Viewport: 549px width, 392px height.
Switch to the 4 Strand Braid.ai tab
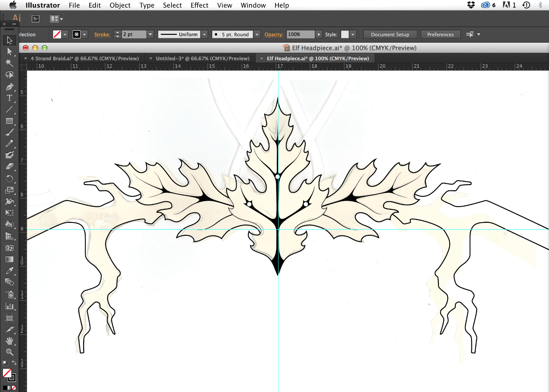tap(85, 58)
